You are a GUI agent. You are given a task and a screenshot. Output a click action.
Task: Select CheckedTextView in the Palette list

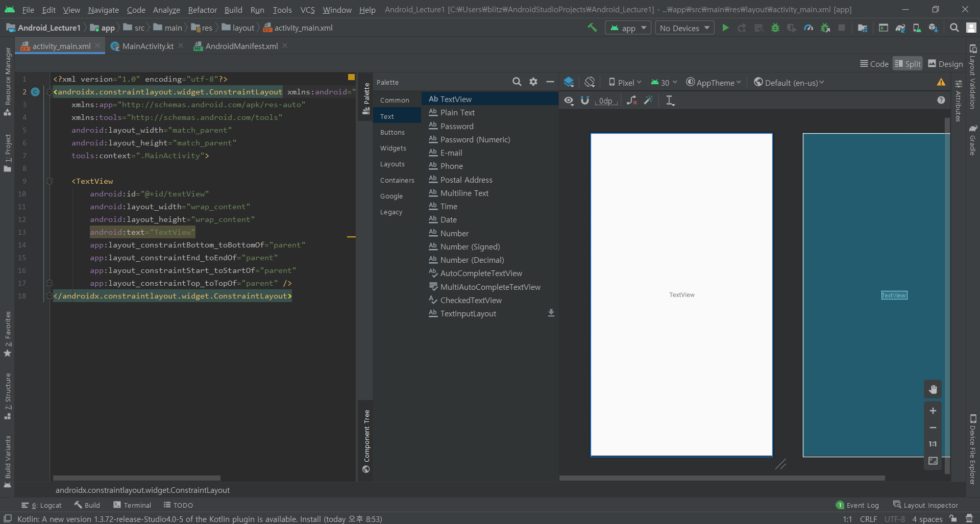(490, 300)
